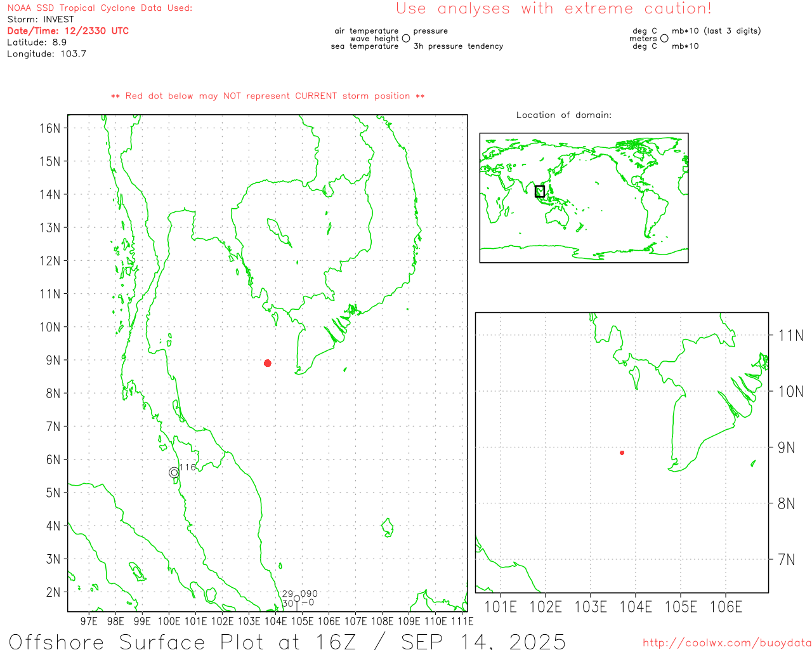812x650 pixels.
Task: Click the '7N' label on zoomed inset map
Action: [787, 560]
